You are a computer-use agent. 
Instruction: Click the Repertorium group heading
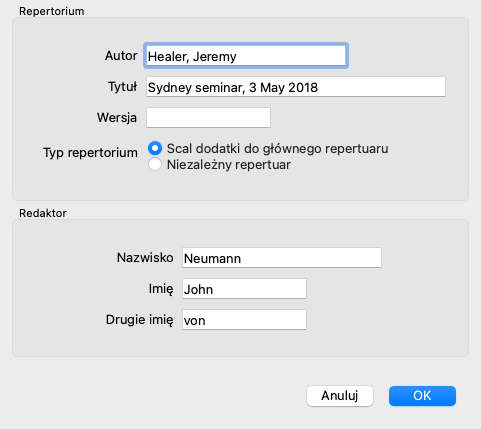point(52,11)
